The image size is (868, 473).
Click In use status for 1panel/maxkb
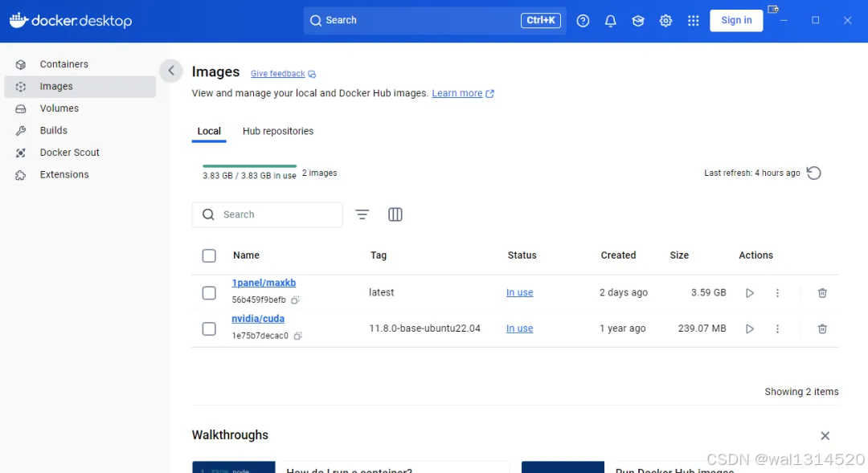click(x=520, y=292)
